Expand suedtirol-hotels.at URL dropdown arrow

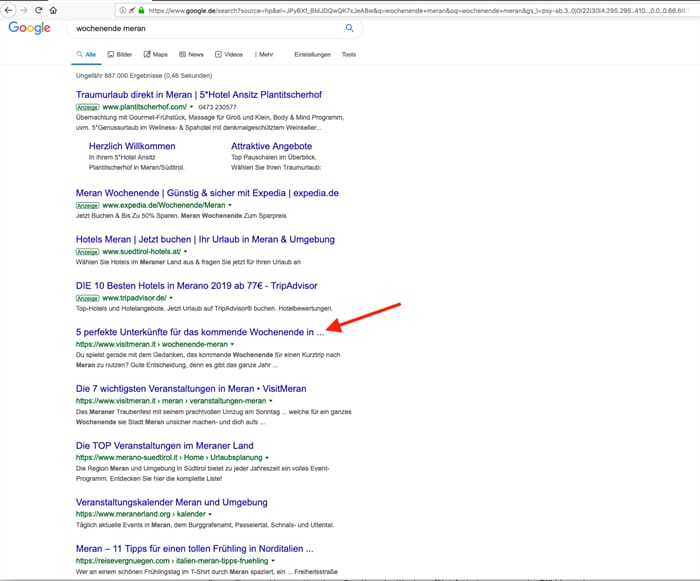coord(185,252)
